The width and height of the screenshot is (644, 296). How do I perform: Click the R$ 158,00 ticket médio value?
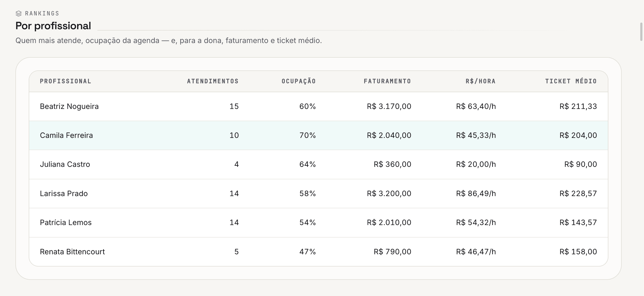(x=578, y=252)
